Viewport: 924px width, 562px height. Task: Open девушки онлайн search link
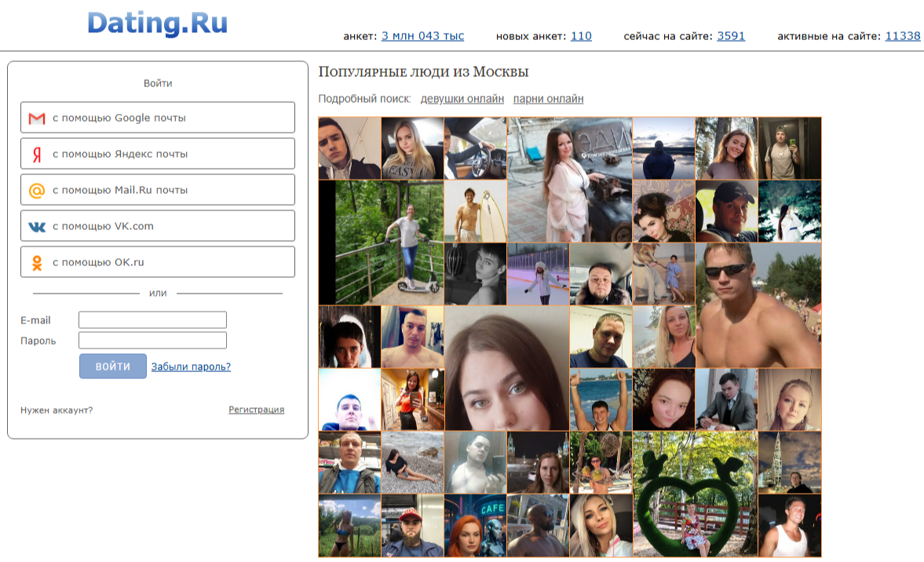pos(462,99)
